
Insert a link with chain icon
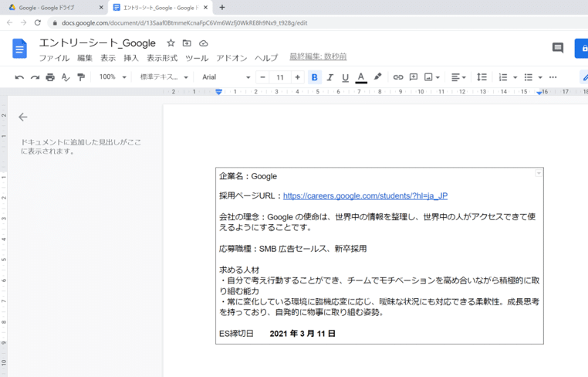point(398,77)
